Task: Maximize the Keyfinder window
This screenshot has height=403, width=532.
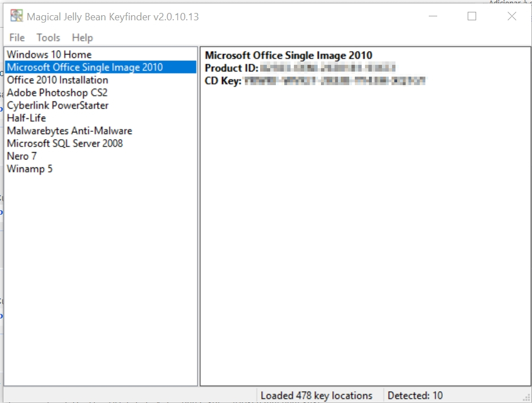Action: [x=472, y=16]
